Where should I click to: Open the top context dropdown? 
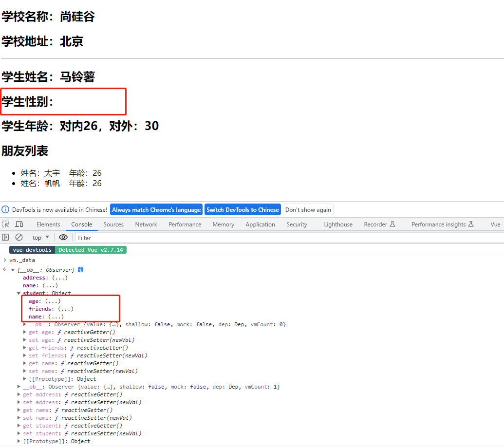tap(40, 238)
